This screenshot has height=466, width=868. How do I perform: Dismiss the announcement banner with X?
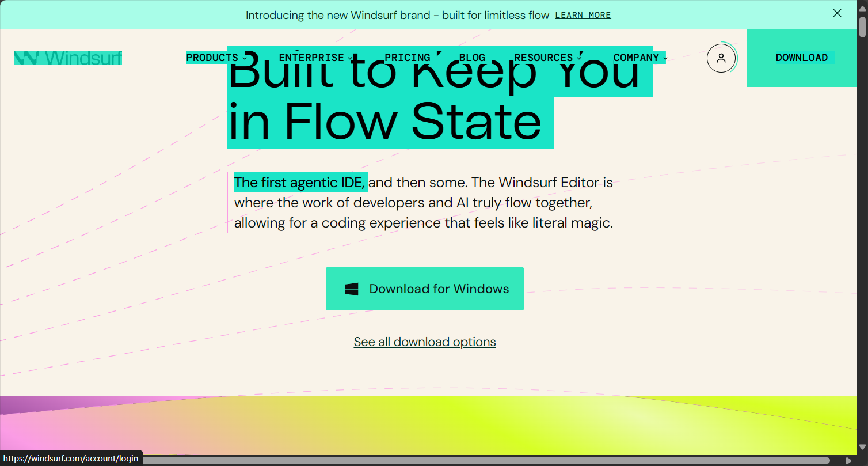(837, 13)
